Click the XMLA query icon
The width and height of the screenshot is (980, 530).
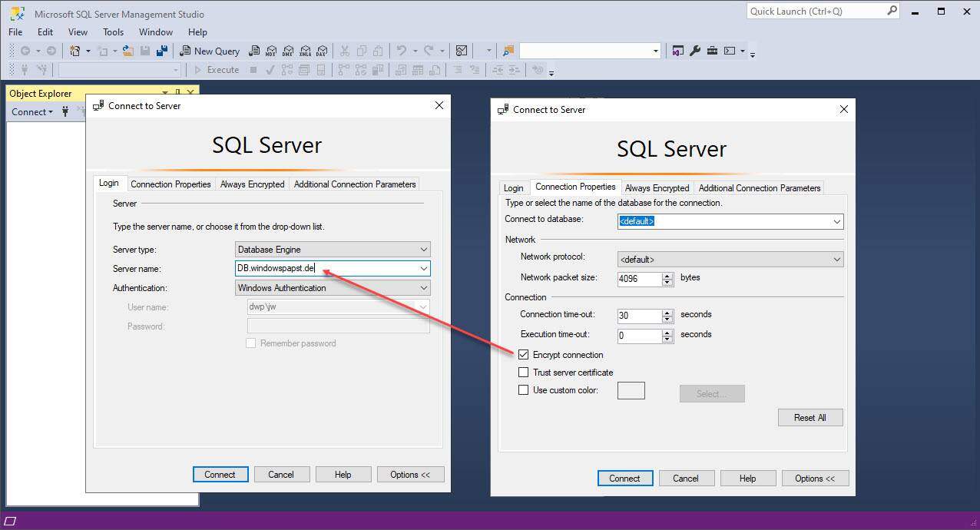pyautogui.click(x=305, y=51)
